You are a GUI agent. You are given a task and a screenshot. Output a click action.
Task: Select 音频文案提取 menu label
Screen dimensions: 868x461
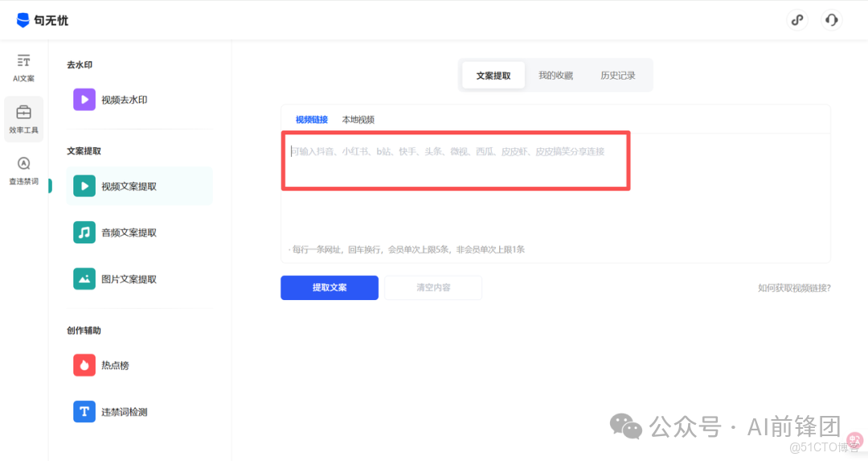(129, 233)
